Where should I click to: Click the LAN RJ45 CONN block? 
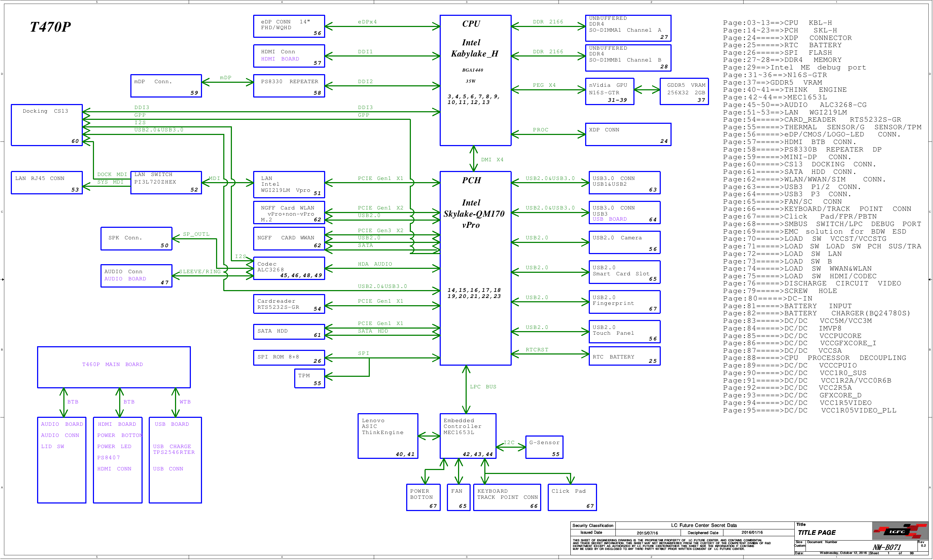pos(46,182)
